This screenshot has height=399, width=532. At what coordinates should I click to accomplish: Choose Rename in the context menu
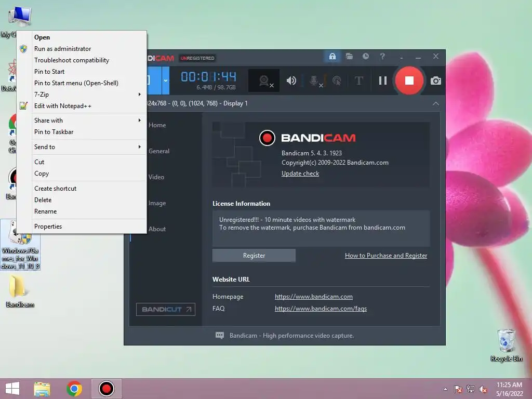[x=82, y=211]
